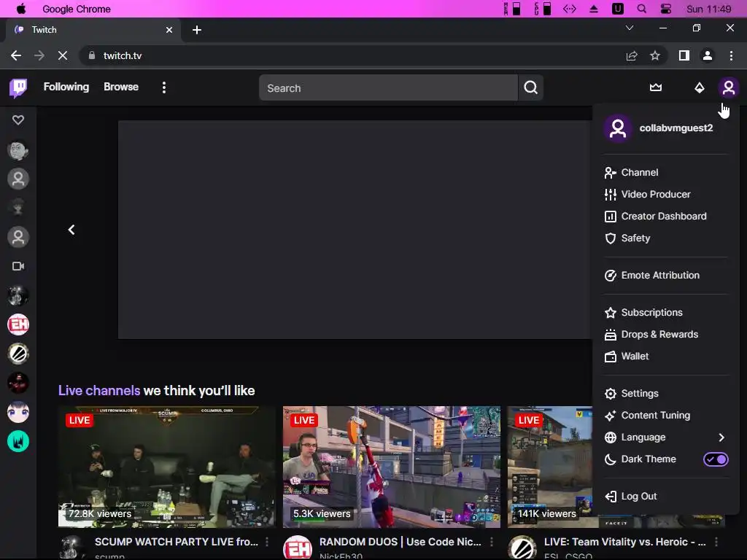Open Chrome three-dot menu
The height and width of the screenshot is (560, 747).
pos(731,55)
